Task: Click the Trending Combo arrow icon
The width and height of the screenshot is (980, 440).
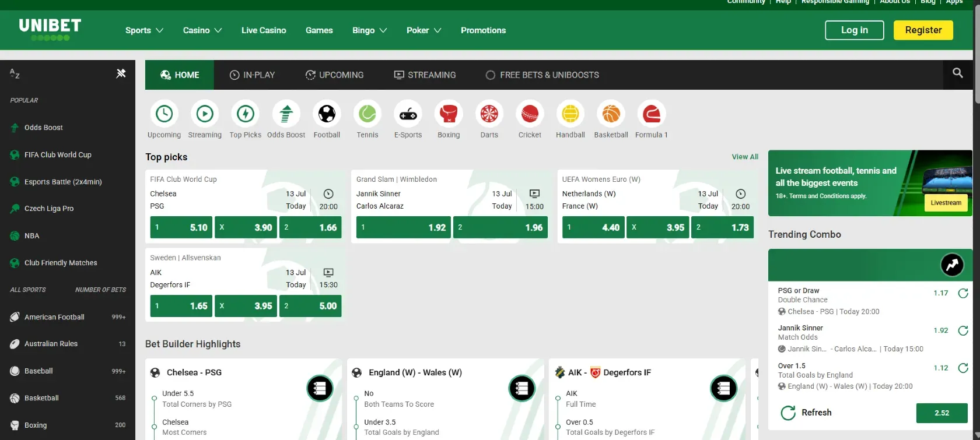Action: [x=952, y=265]
